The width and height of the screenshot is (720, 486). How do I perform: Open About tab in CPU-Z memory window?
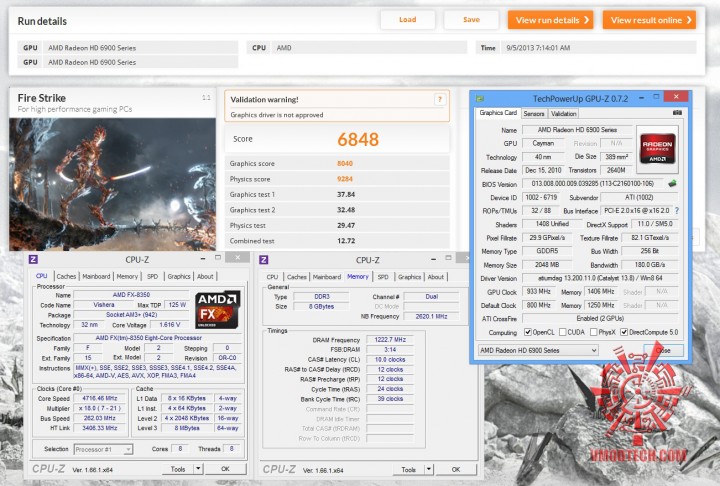435,277
